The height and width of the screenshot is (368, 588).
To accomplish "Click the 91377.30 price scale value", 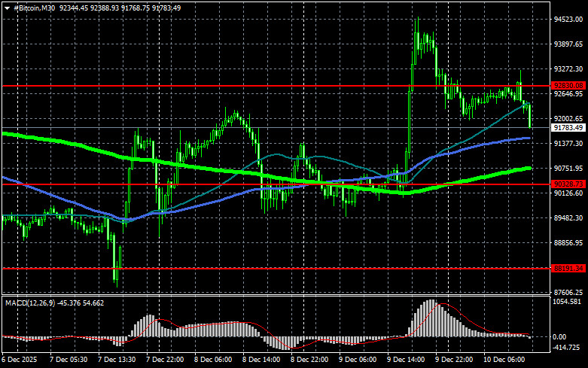I will [x=568, y=144].
